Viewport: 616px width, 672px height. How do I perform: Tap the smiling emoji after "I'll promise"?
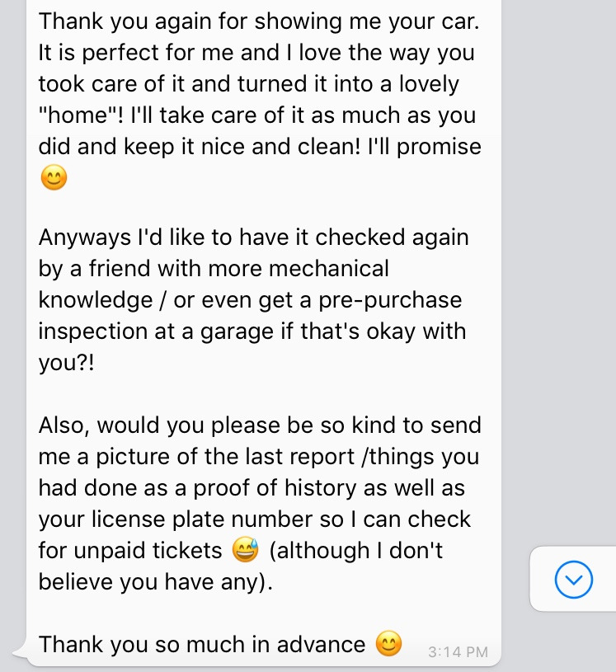54,177
